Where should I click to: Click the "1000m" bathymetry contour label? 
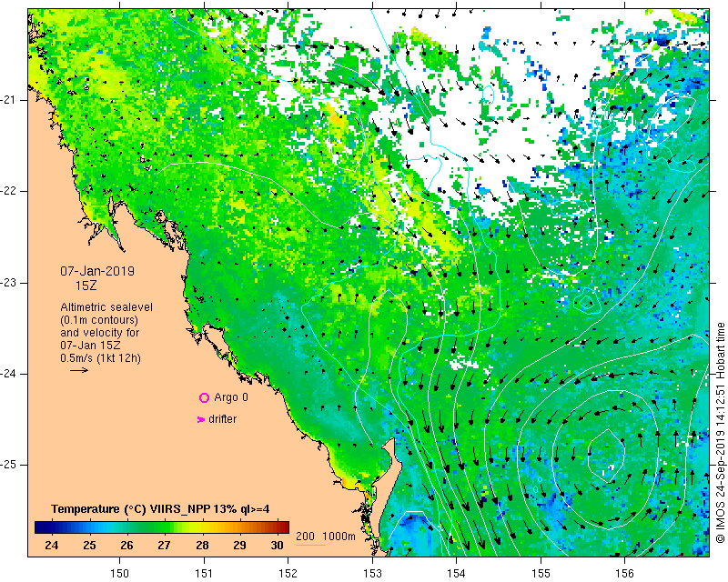pyautogui.click(x=339, y=536)
